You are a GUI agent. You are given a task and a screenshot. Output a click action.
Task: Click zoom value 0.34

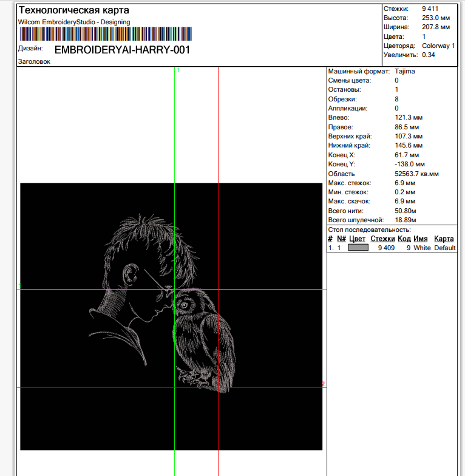429,55
